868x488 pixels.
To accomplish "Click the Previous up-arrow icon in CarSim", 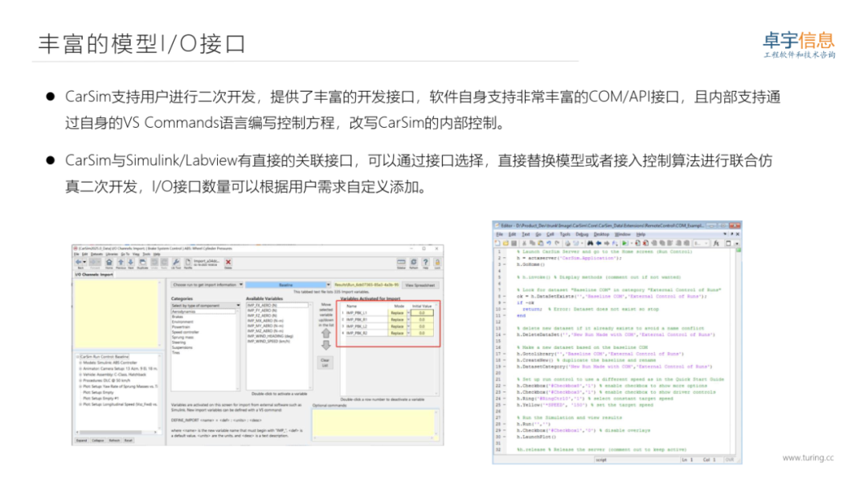I will point(121,262).
